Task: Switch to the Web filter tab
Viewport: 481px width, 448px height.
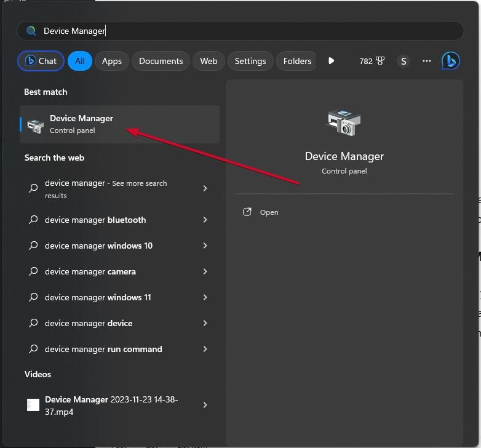Action: click(x=209, y=61)
